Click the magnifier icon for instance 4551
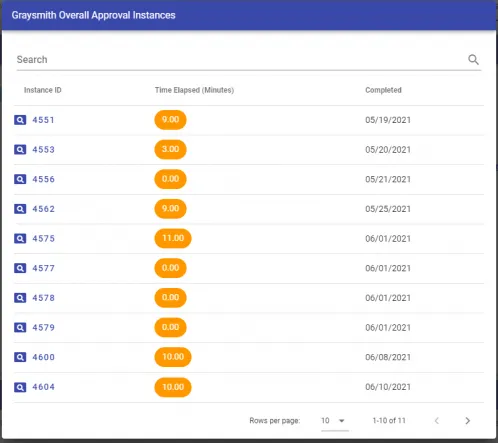The width and height of the screenshot is (498, 443). 20,120
